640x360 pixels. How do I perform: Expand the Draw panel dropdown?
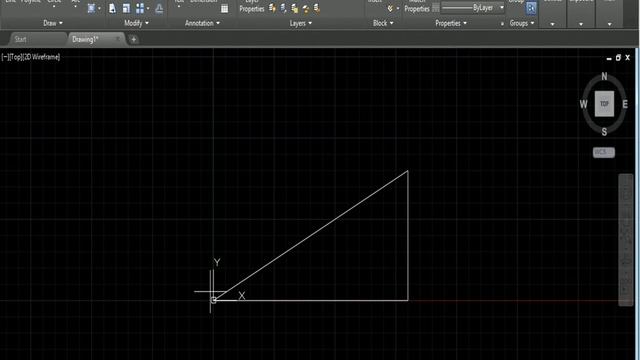pos(53,23)
